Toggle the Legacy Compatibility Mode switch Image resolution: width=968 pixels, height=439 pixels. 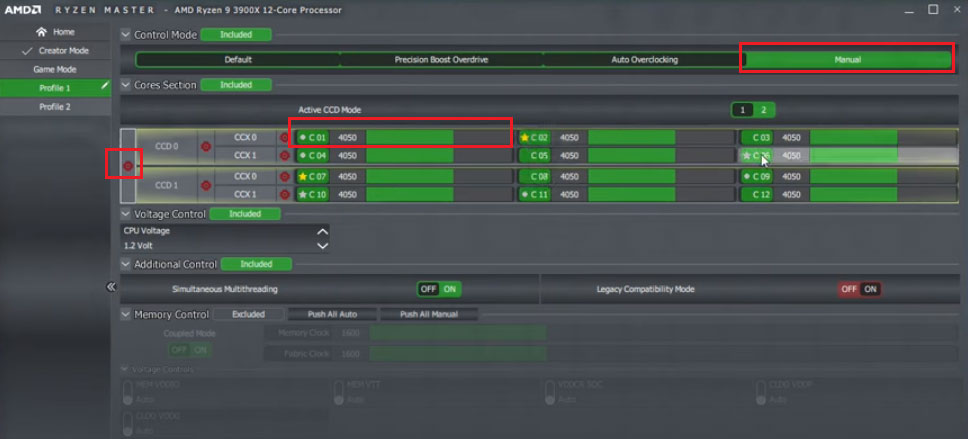(859, 289)
